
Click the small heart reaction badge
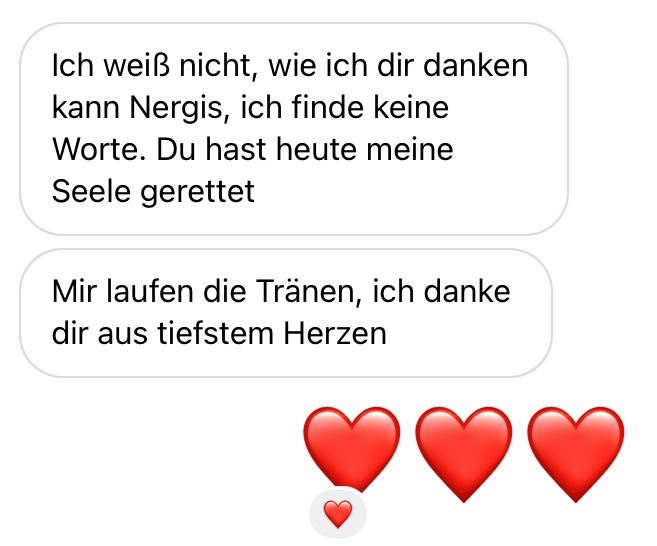click(x=338, y=513)
